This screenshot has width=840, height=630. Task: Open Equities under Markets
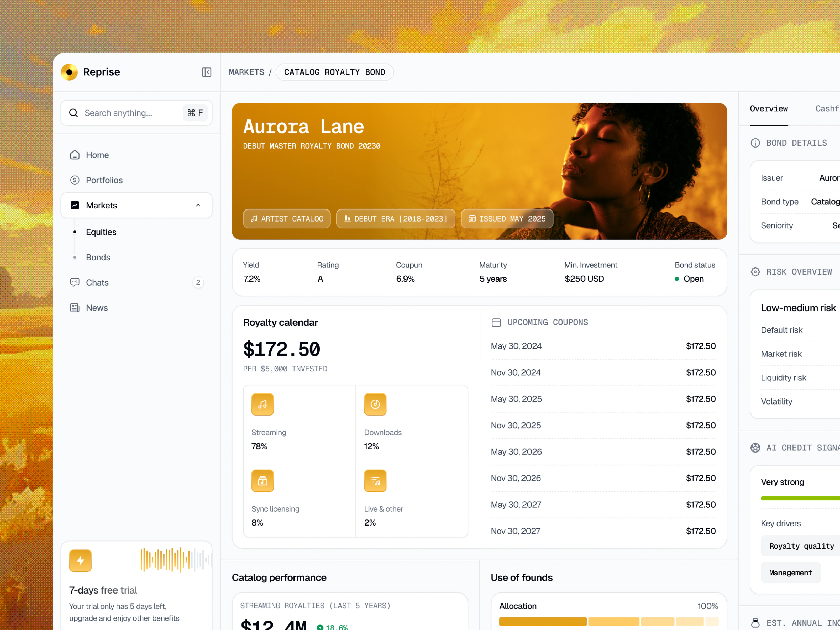[101, 232]
